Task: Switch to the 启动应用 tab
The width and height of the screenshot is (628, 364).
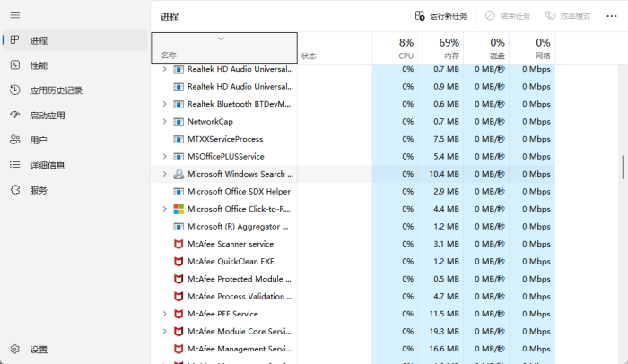Action: [x=75, y=115]
